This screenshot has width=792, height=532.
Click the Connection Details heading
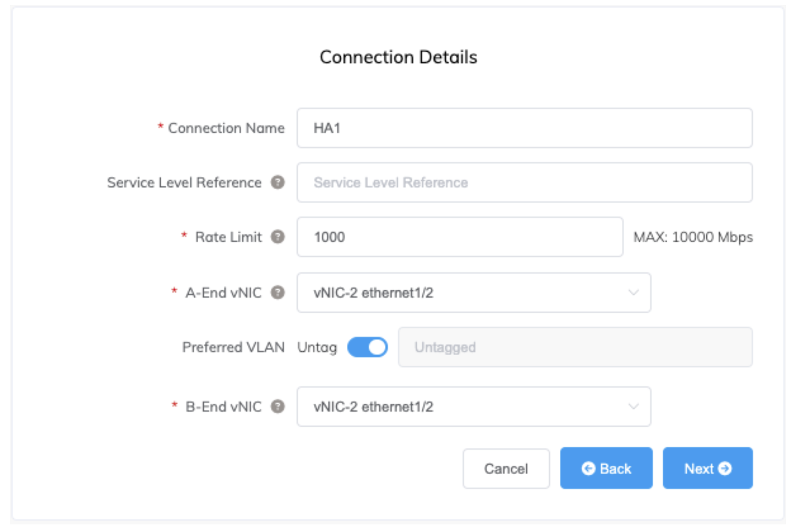point(398,57)
